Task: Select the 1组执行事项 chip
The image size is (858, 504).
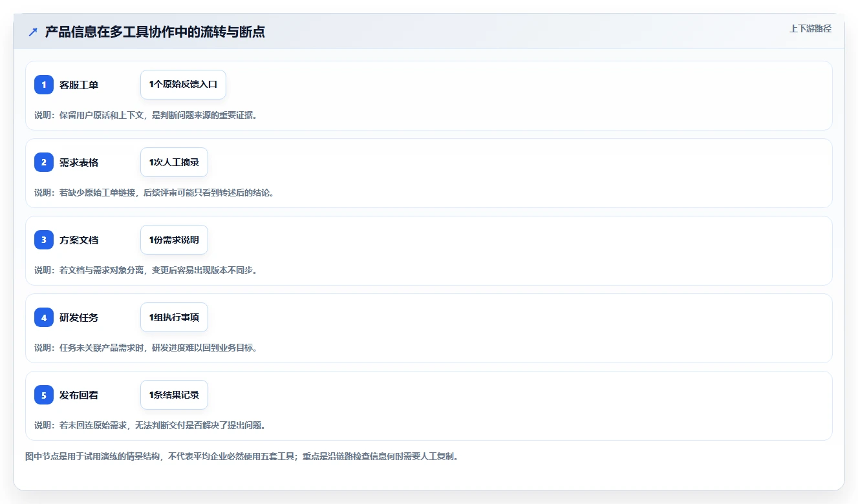Action: 174,317
